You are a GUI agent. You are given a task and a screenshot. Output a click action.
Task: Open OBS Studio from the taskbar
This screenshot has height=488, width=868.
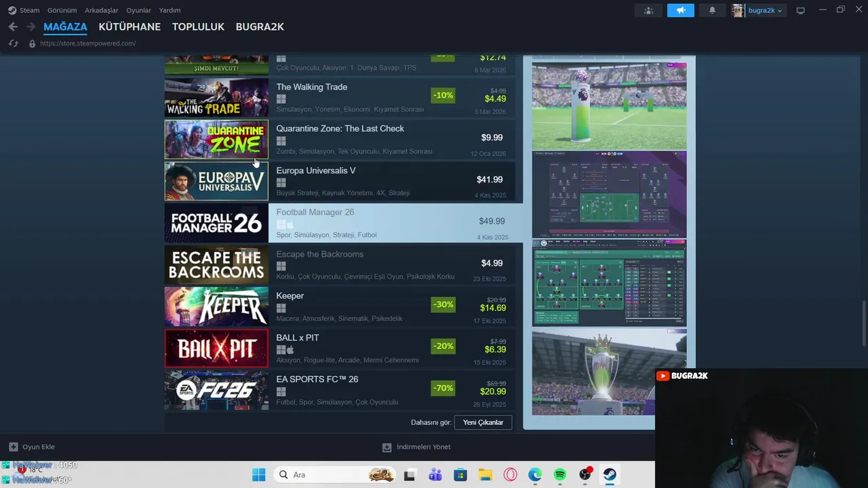[585, 474]
